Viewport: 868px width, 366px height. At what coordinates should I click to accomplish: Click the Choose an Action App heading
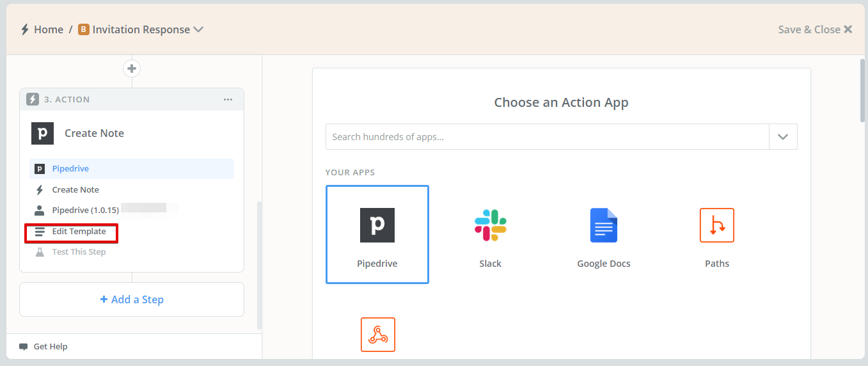pos(562,102)
